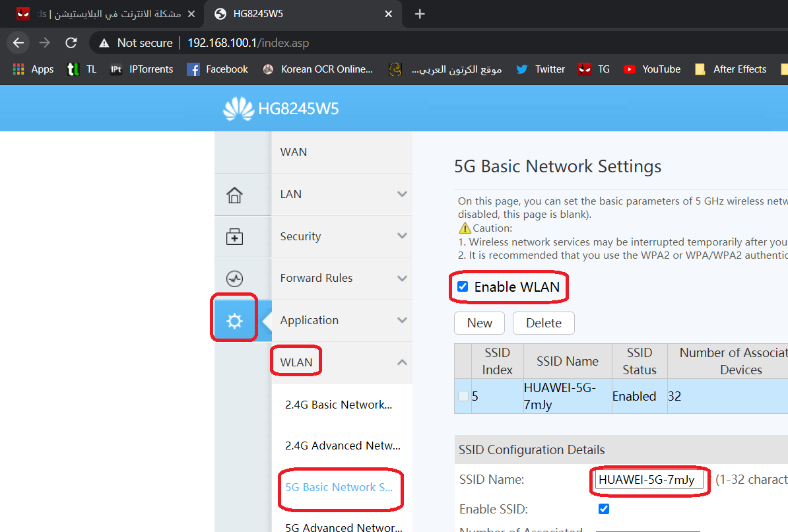Open the maintenance medical-kit sidebar icon
The height and width of the screenshot is (532, 788).
[235, 236]
